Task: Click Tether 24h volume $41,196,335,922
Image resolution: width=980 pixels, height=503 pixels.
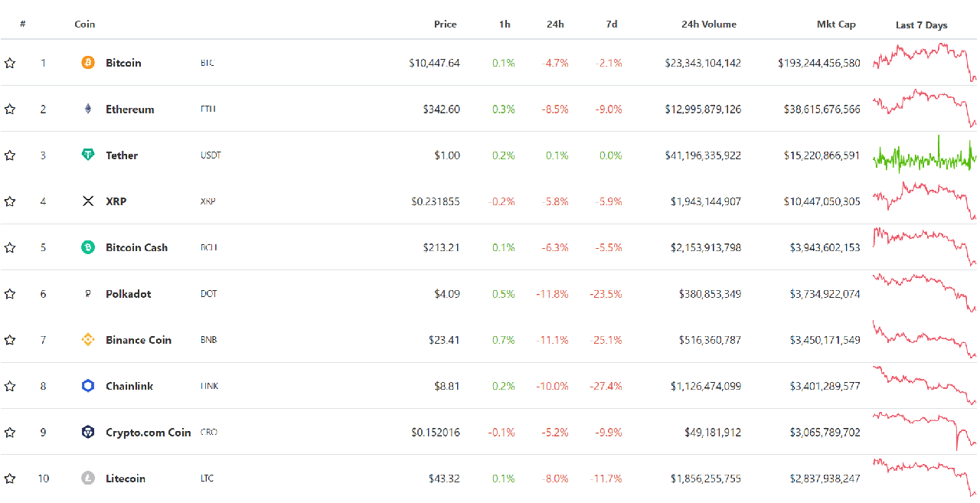Action: pyautogui.click(x=703, y=155)
